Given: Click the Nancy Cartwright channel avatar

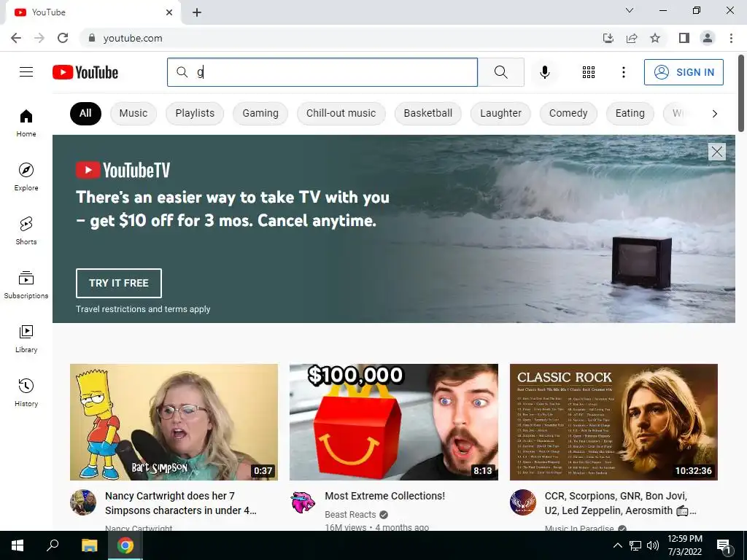Looking at the screenshot, I should tap(83, 502).
